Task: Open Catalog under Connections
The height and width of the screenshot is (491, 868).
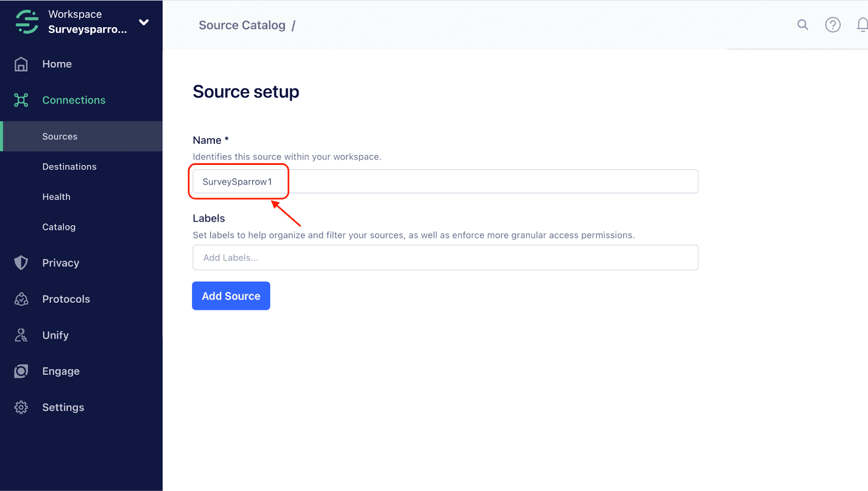Action: (59, 227)
